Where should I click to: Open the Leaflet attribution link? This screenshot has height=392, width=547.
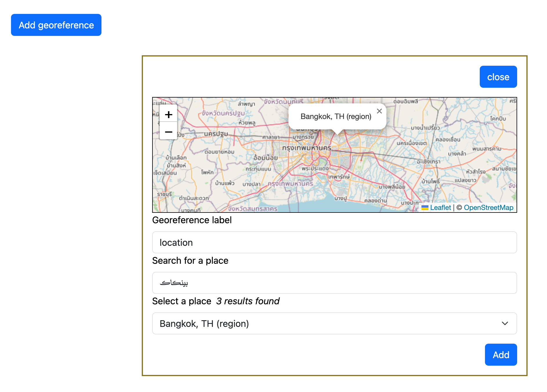[x=440, y=208]
